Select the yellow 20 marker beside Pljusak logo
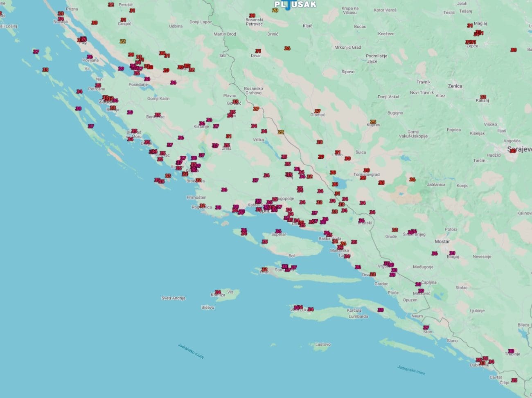This screenshot has width=532, height=398. 275,10
